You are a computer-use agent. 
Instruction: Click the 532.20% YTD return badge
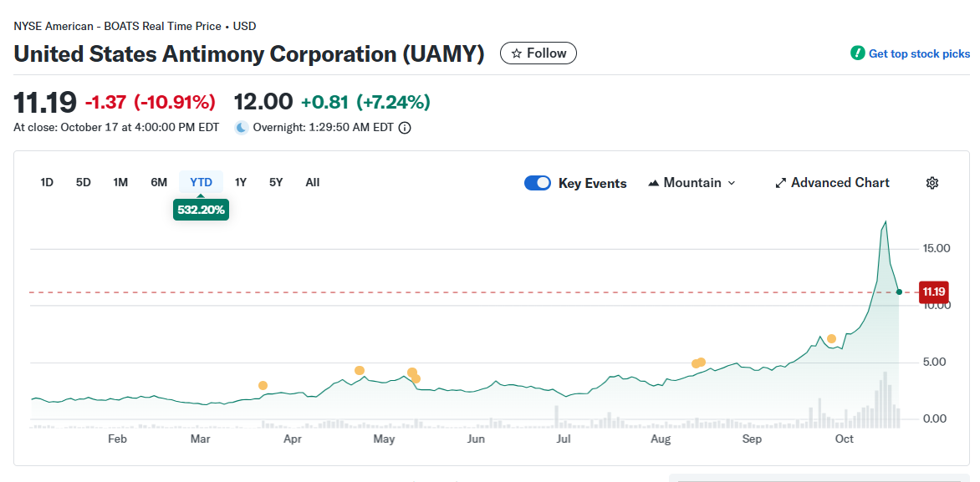click(x=201, y=210)
